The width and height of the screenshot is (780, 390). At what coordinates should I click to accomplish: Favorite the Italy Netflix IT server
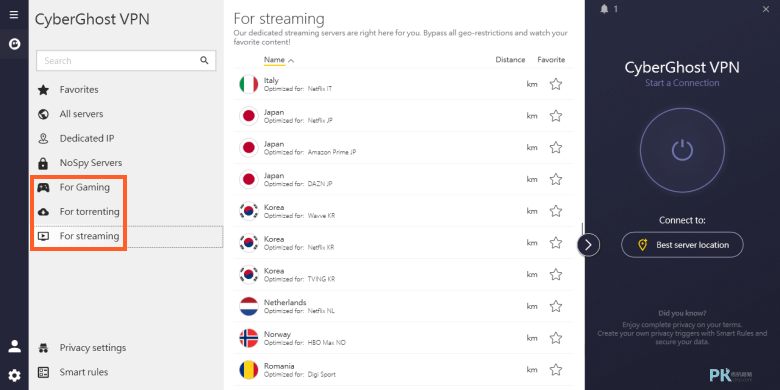pyautogui.click(x=556, y=84)
